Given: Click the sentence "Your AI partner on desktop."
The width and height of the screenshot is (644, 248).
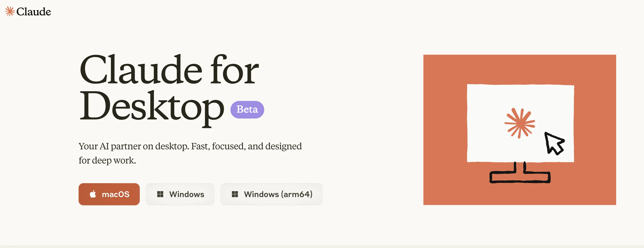Looking at the screenshot, I should point(134,146).
